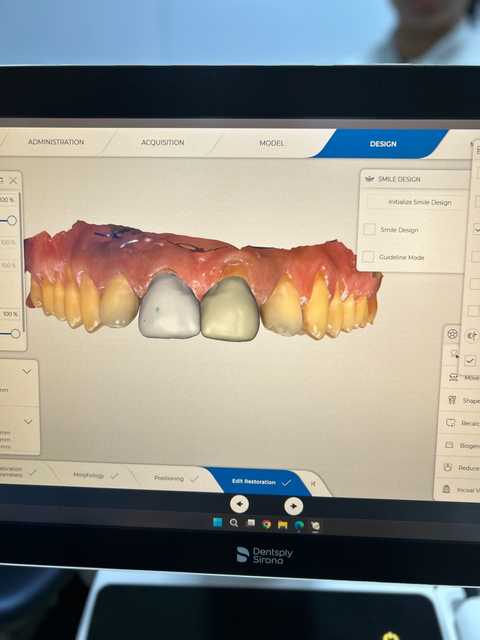Enable the Smile Design checkbox
This screenshot has width=480, height=640.
click(x=369, y=229)
